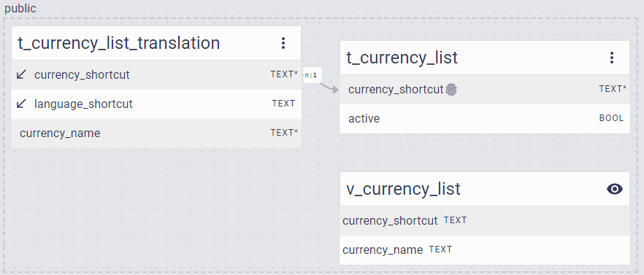Viewport: 644px width, 275px height.
Task: Click foreign key arrow beside language_shortcut
Action: click(21, 104)
